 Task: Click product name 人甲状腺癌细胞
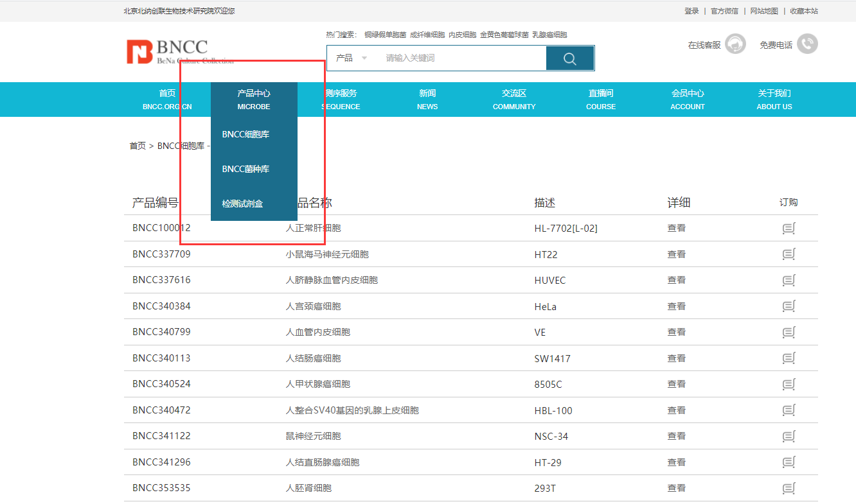[x=317, y=384]
